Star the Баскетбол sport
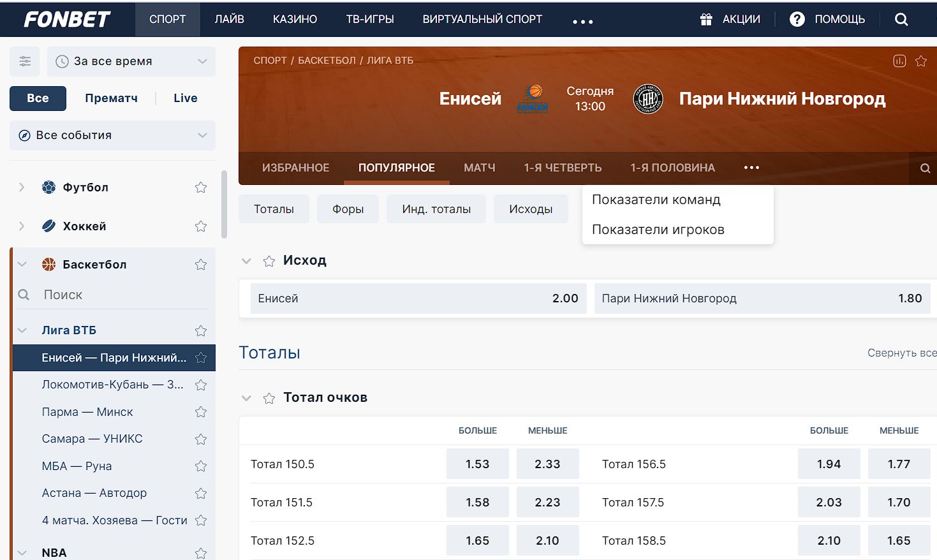This screenshot has height=560, width=937. click(x=201, y=264)
